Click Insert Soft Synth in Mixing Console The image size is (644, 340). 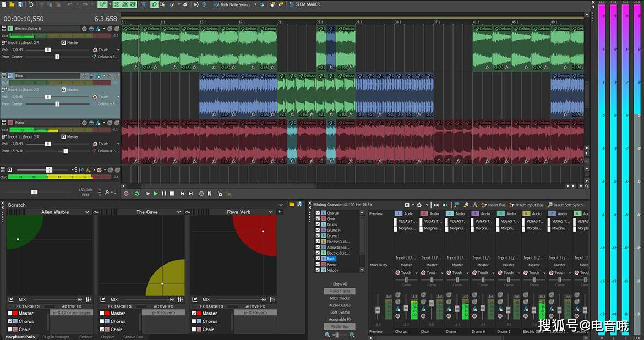[568, 205]
